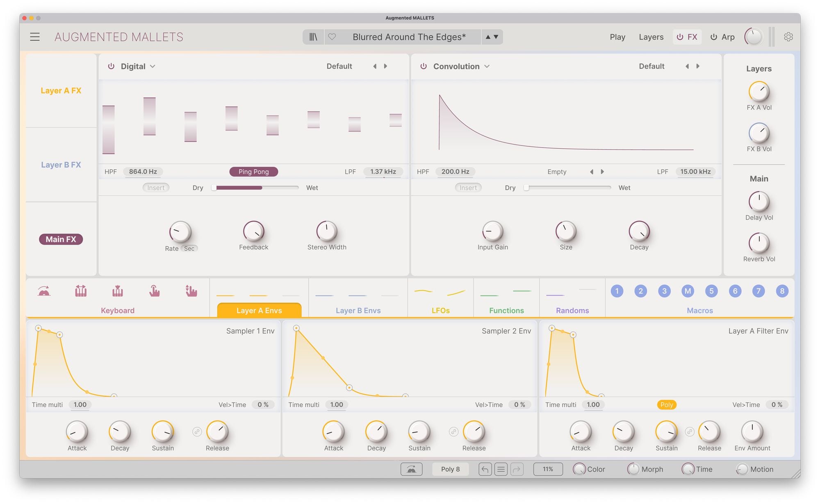Click the Convolution Dry/Wet slider

[x=567, y=188]
